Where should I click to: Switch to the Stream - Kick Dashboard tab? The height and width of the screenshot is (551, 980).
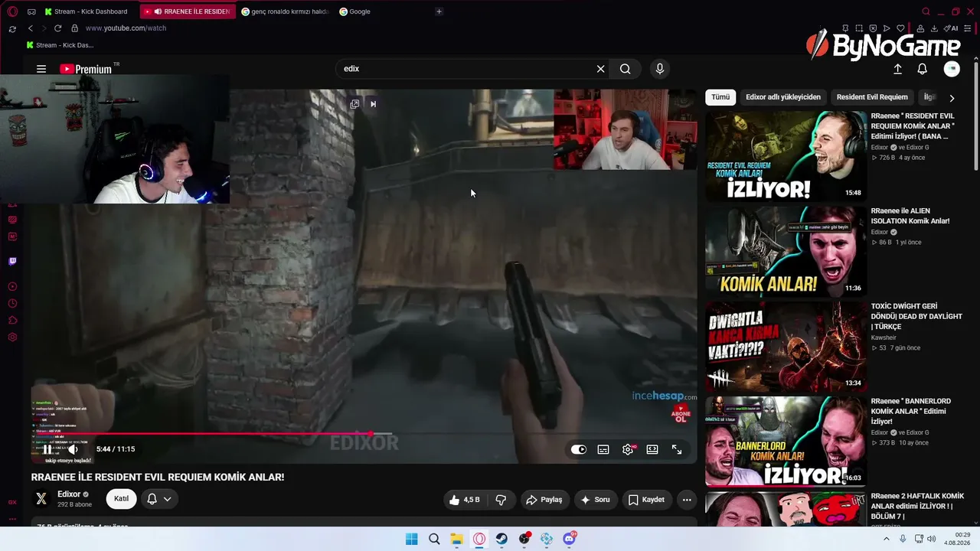87,11
